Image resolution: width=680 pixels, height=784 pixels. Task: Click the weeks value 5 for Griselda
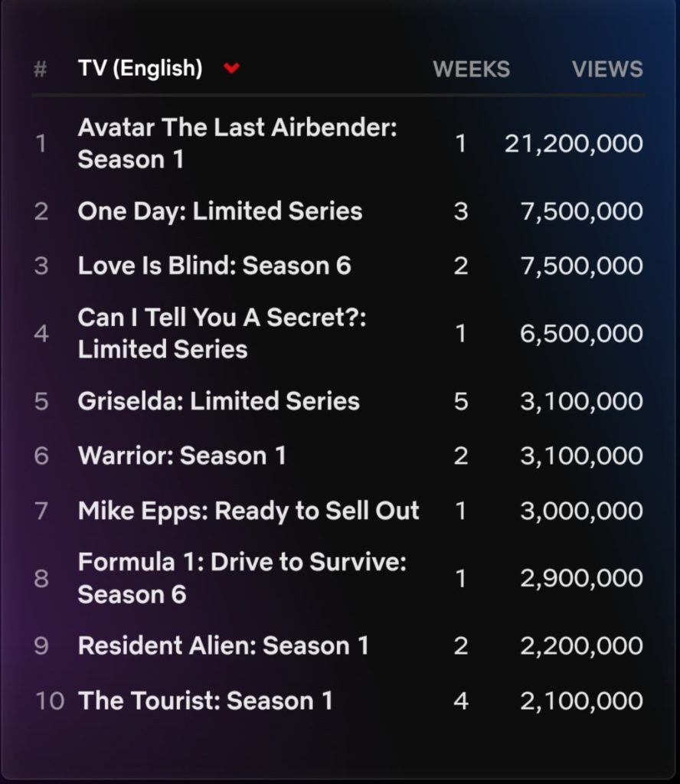pos(461,401)
